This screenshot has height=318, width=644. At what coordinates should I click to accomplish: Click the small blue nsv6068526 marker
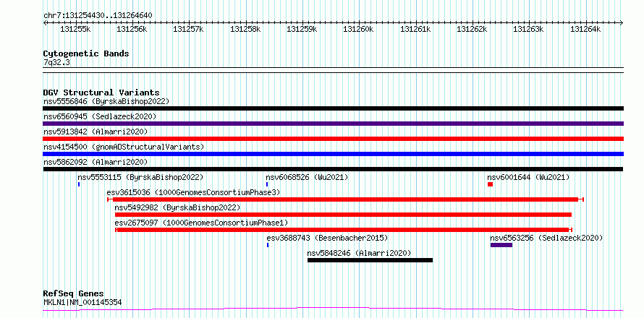tap(267, 184)
